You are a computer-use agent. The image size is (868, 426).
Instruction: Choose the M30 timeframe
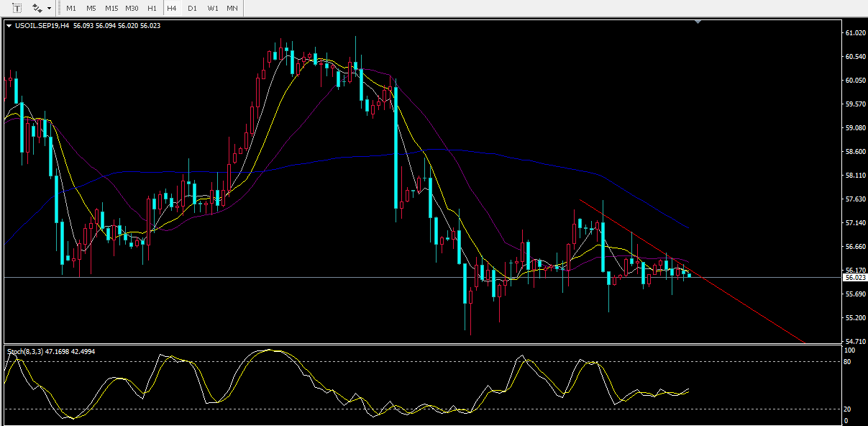pos(132,8)
